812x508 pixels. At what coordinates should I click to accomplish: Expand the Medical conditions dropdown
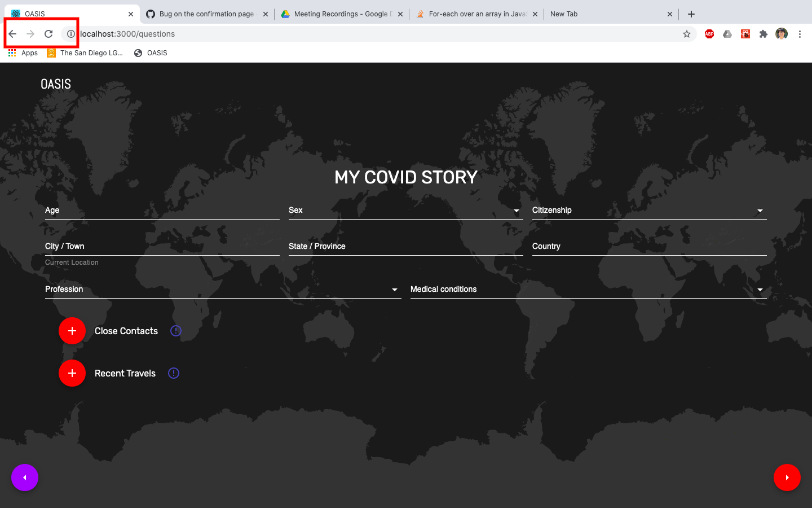[760, 289]
